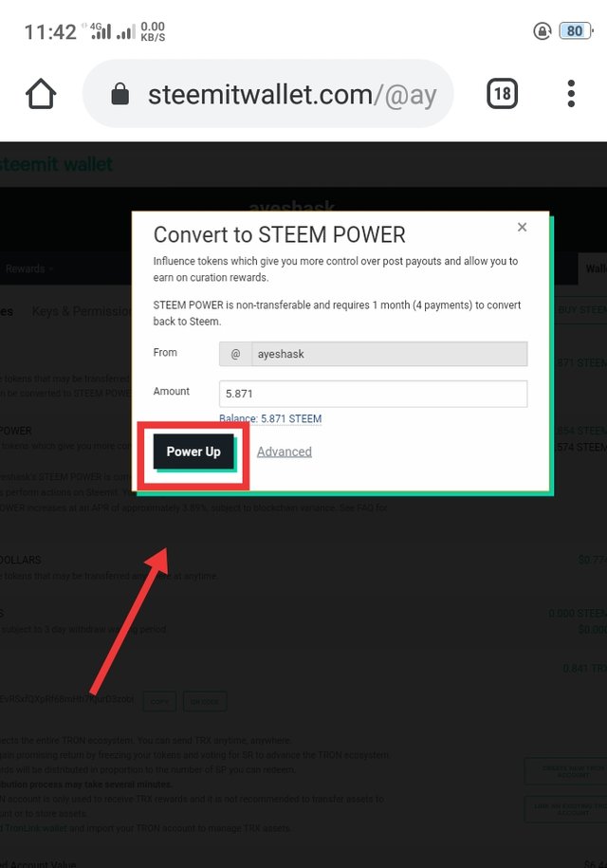Open the browser three-dot menu
Screen dimensions: 607x868
point(571,94)
